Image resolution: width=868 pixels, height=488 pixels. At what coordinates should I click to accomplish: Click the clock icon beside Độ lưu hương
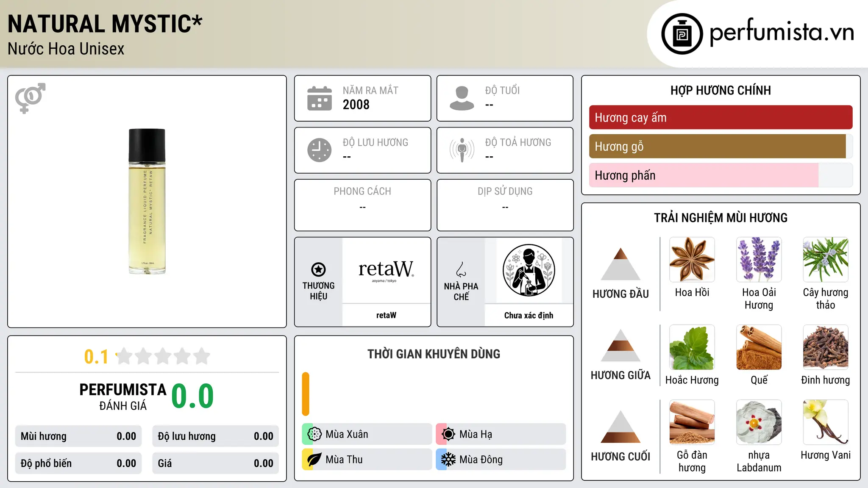tap(320, 150)
